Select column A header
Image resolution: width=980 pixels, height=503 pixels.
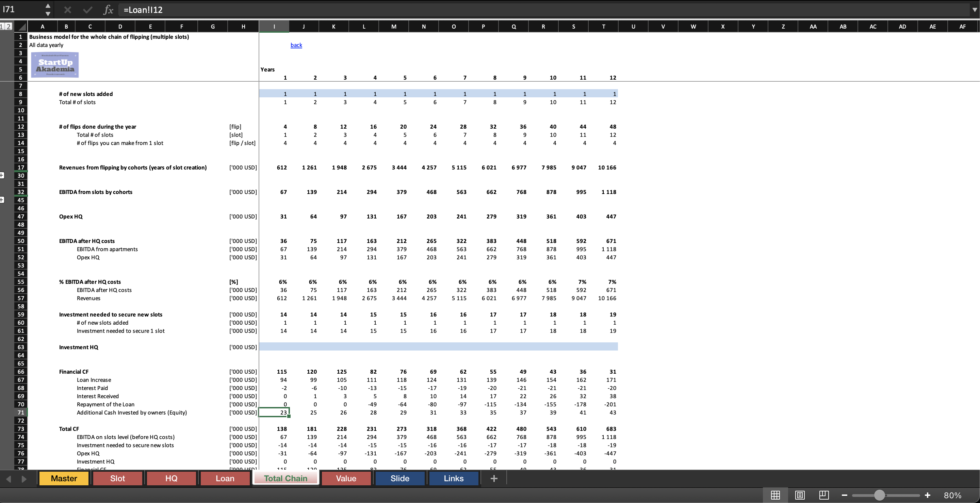point(42,27)
